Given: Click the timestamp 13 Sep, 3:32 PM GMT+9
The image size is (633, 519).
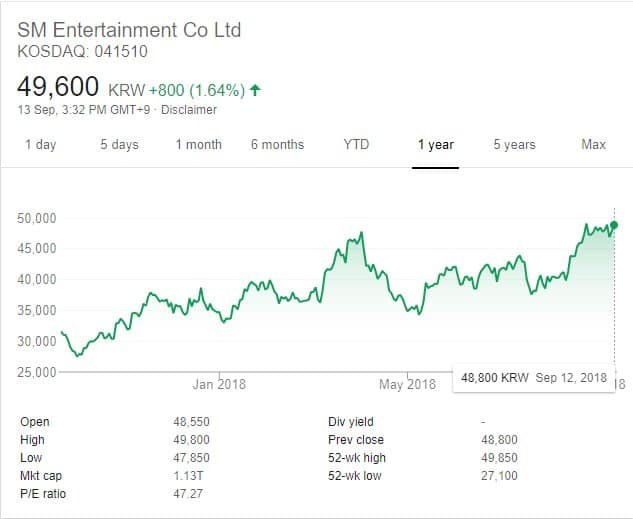Looking at the screenshot, I should 84,110.
